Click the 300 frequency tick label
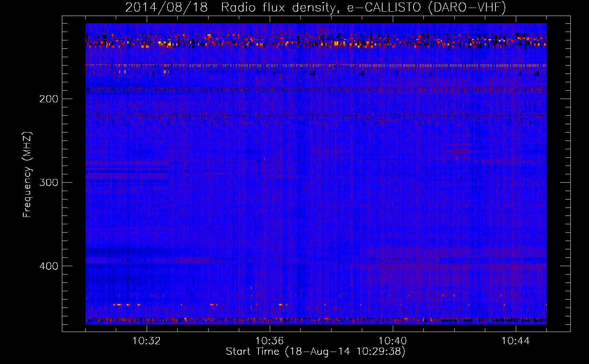589x364 pixels. click(49, 182)
